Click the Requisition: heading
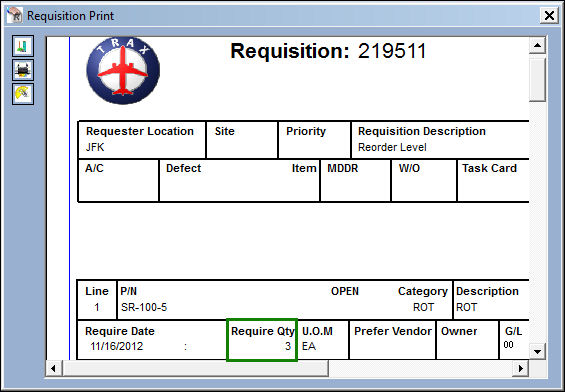This screenshot has width=565, height=392. [x=290, y=51]
